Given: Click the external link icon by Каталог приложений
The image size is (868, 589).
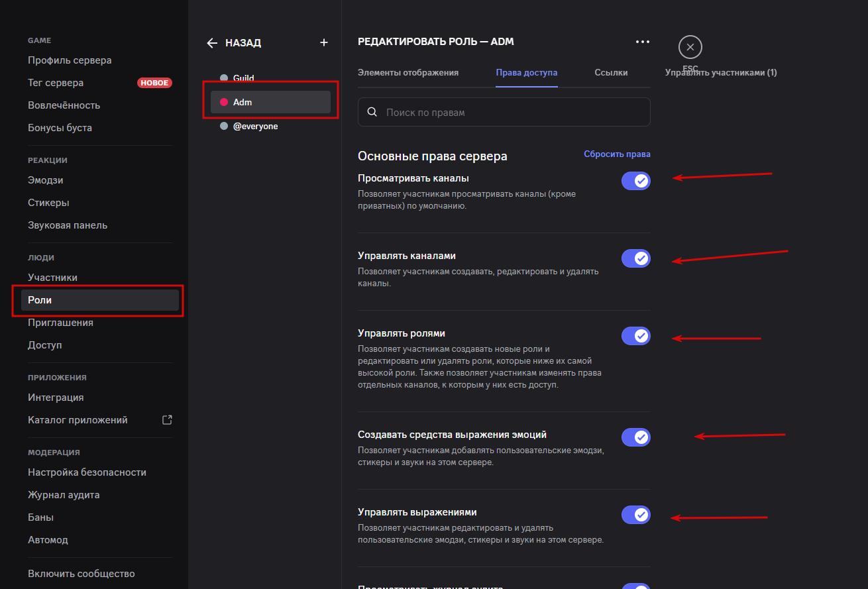Looking at the screenshot, I should click(167, 419).
